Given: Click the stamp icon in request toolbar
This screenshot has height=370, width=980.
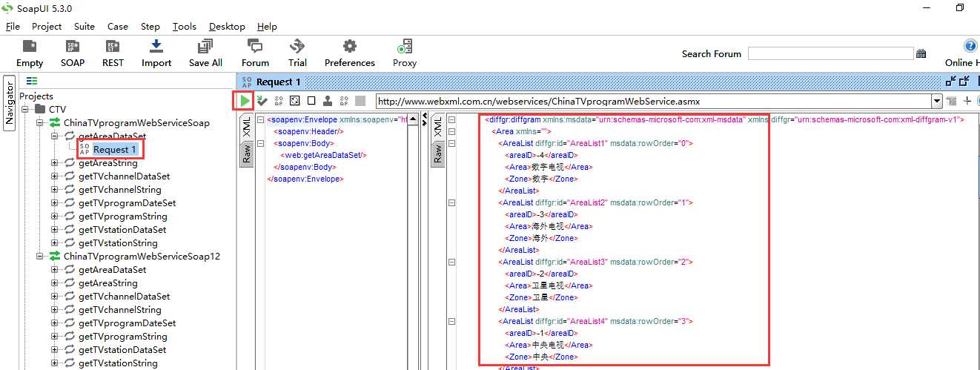Looking at the screenshot, I should 328,101.
